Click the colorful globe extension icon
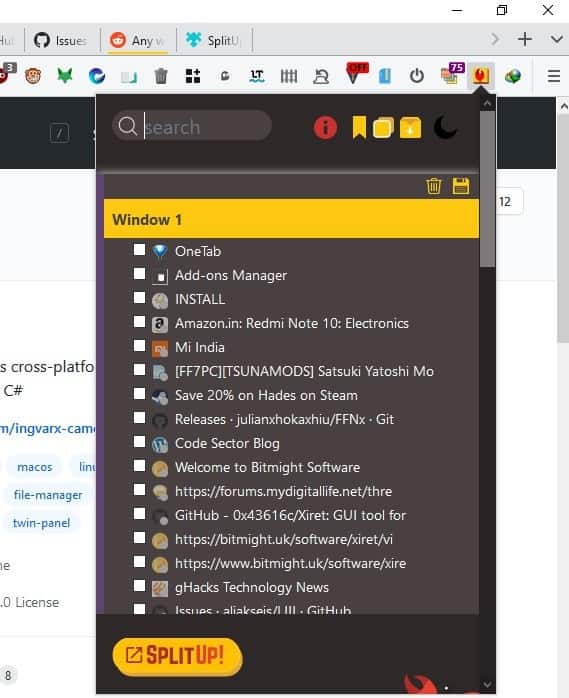 513,76
